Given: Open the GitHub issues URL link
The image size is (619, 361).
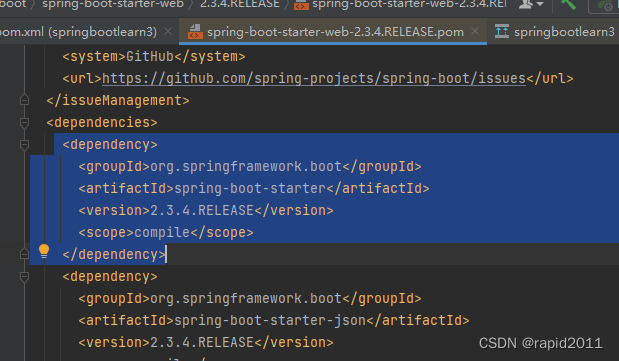Looking at the screenshot, I should point(314,78).
